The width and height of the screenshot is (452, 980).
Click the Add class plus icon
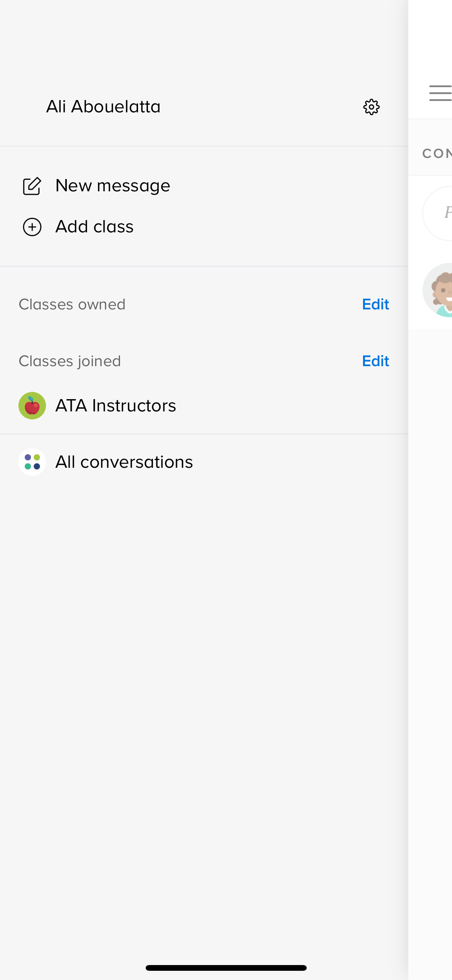[x=32, y=227]
